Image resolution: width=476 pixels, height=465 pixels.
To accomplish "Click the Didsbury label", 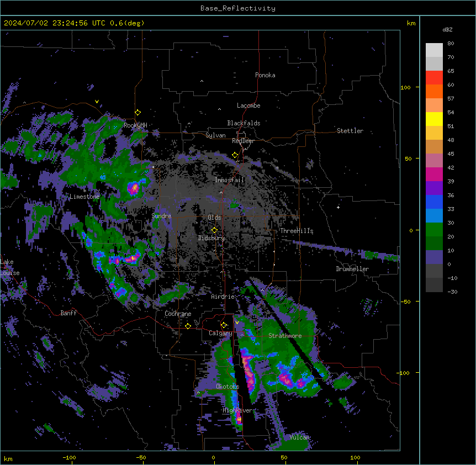I will click(x=211, y=238).
